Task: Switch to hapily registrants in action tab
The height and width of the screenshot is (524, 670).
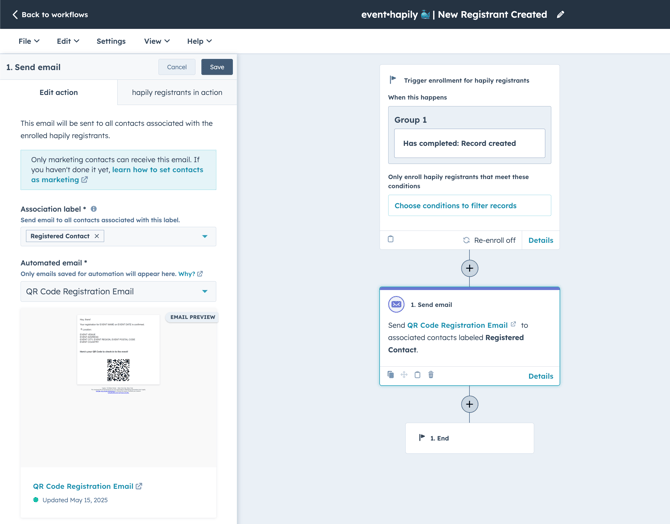Action: click(x=177, y=92)
